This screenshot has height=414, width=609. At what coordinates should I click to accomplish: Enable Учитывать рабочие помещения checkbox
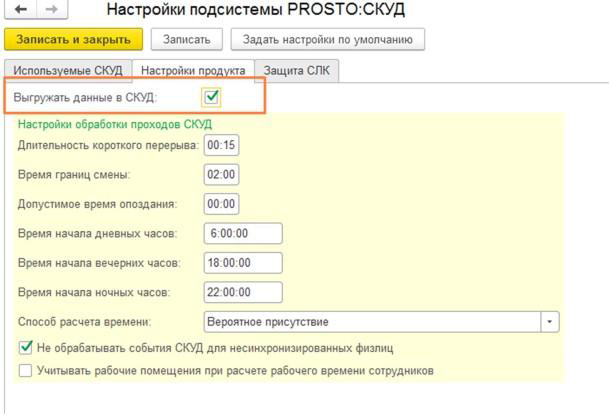pos(26,371)
